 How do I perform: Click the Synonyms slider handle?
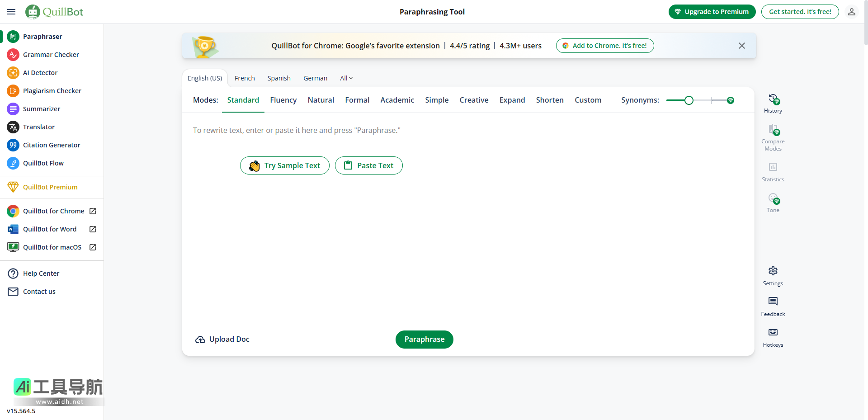pyautogui.click(x=689, y=100)
